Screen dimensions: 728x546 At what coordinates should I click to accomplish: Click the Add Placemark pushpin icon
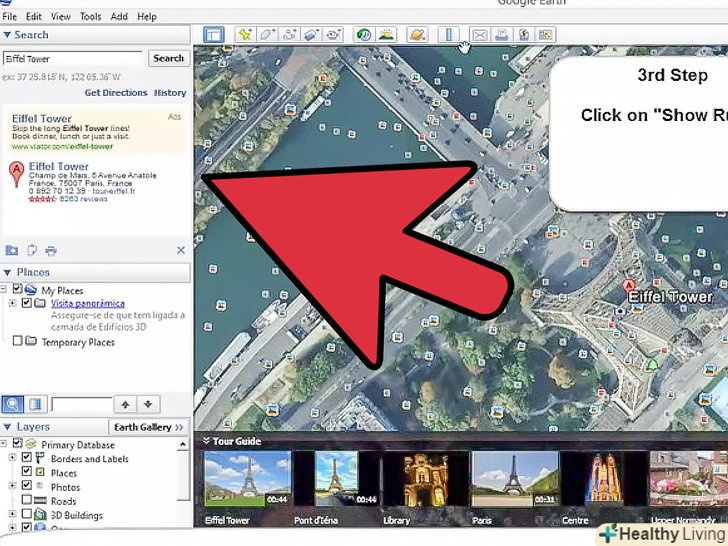click(245, 35)
